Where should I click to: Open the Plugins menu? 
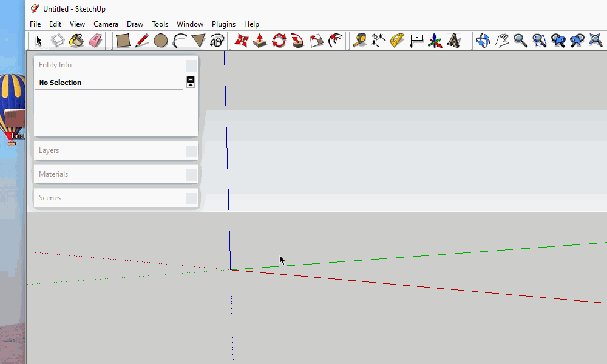pos(224,24)
